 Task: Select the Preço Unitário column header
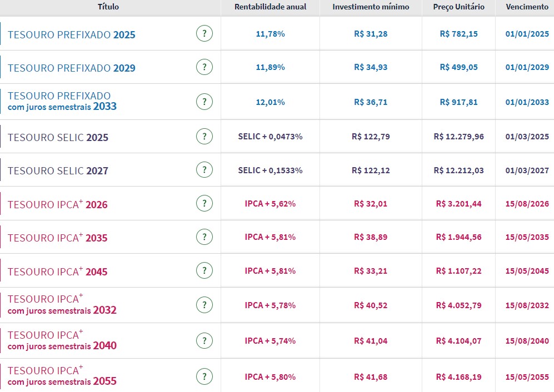(458, 7)
